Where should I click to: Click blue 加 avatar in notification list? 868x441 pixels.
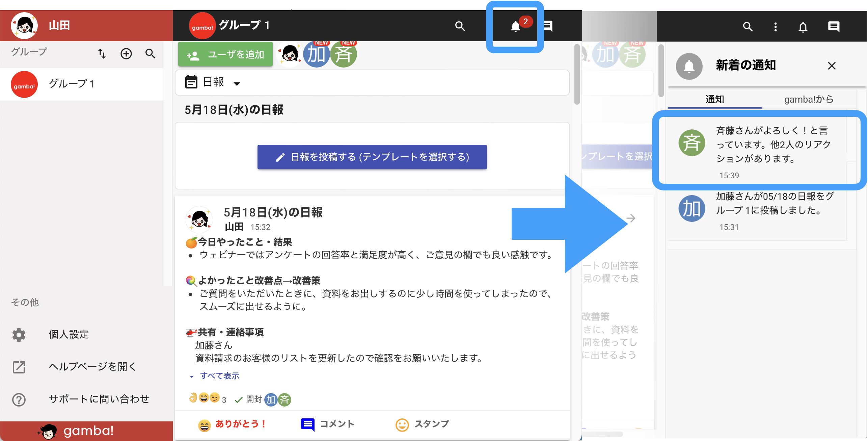coord(692,208)
